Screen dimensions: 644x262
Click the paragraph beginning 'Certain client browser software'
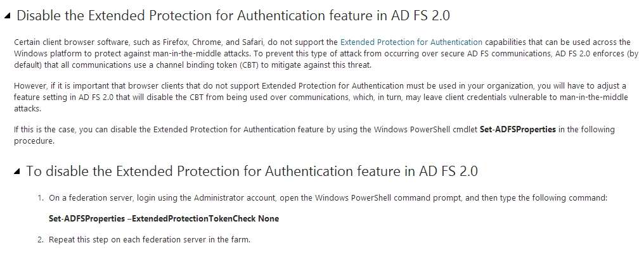326,54
